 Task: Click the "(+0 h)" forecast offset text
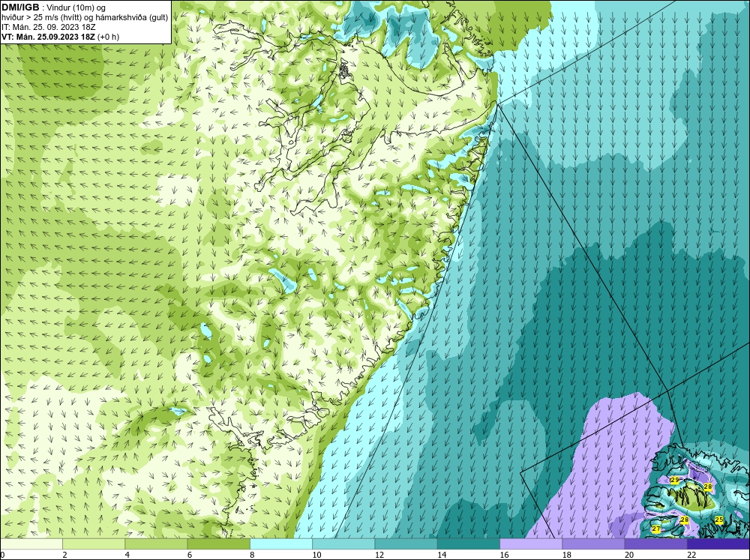[x=108, y=37]
